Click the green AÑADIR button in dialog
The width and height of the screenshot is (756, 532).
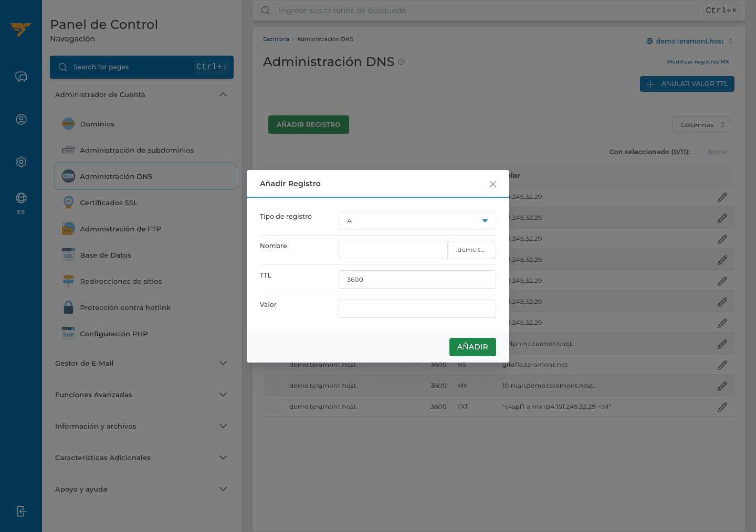tap(472, 347)
